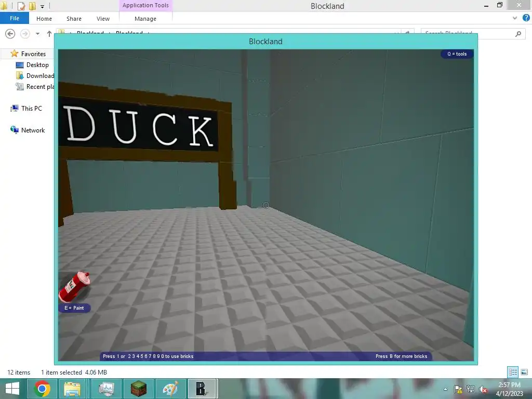Open Recent places in navigation pane

point(35,87)
